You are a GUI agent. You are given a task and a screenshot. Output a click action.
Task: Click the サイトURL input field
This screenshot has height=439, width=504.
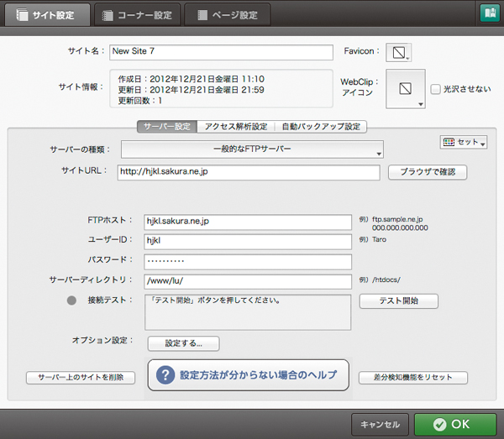tap(249, 172)
